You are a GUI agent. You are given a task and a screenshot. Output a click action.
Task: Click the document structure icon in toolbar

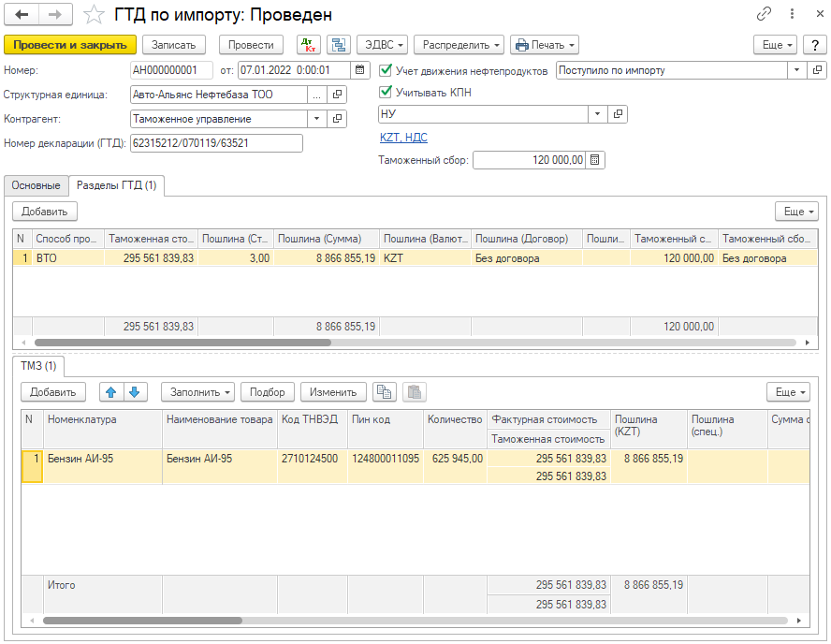tap(339, 45)
